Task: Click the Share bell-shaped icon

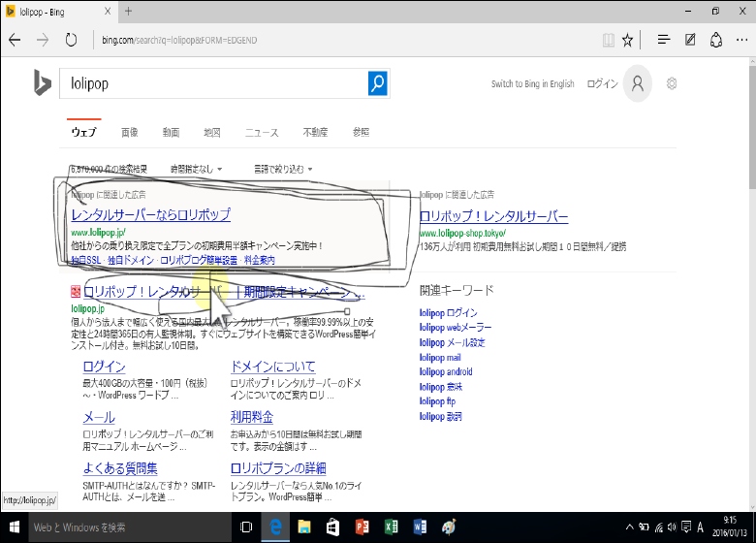Action: coord(716,40)
